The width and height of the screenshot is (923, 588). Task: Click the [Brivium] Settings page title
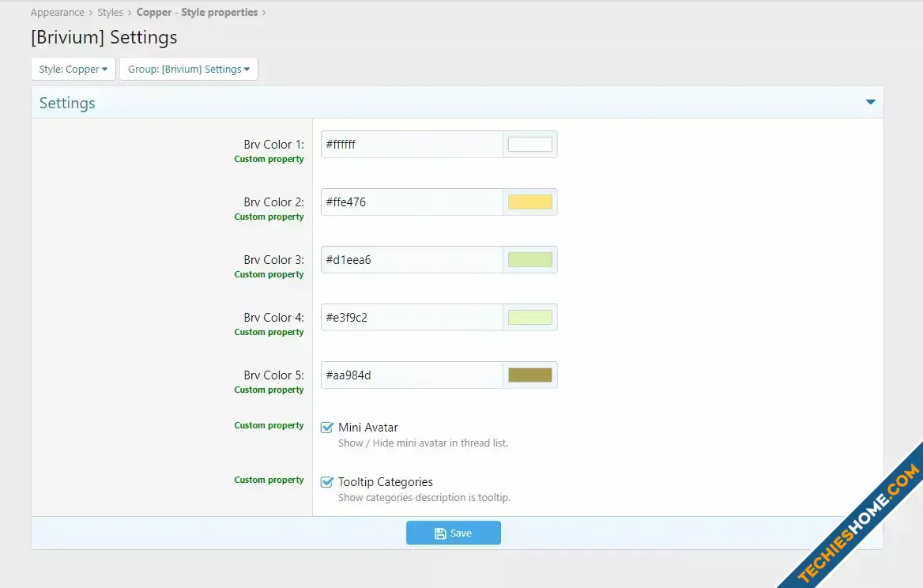pyautogui.click(x=104, y=37)
